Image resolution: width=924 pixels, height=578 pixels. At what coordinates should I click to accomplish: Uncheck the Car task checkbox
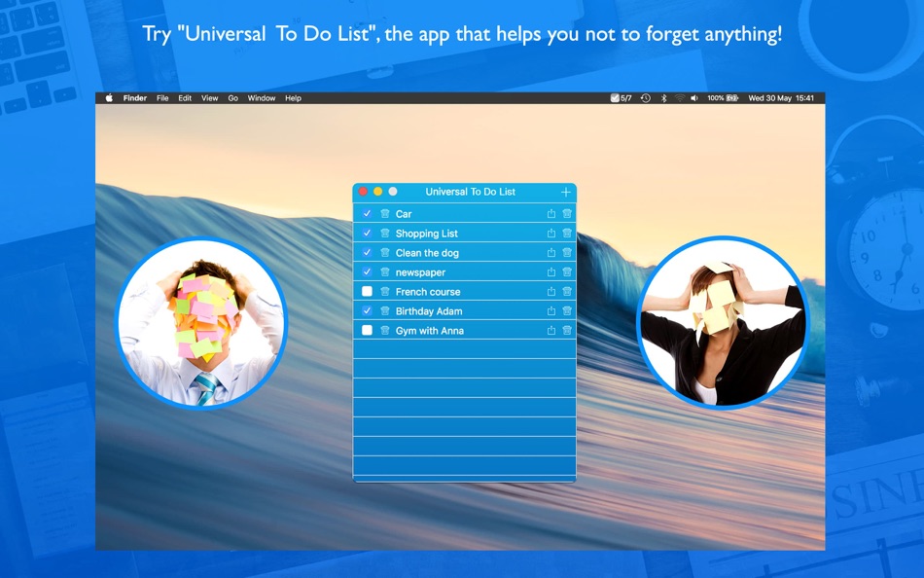[x=367, y=213]
